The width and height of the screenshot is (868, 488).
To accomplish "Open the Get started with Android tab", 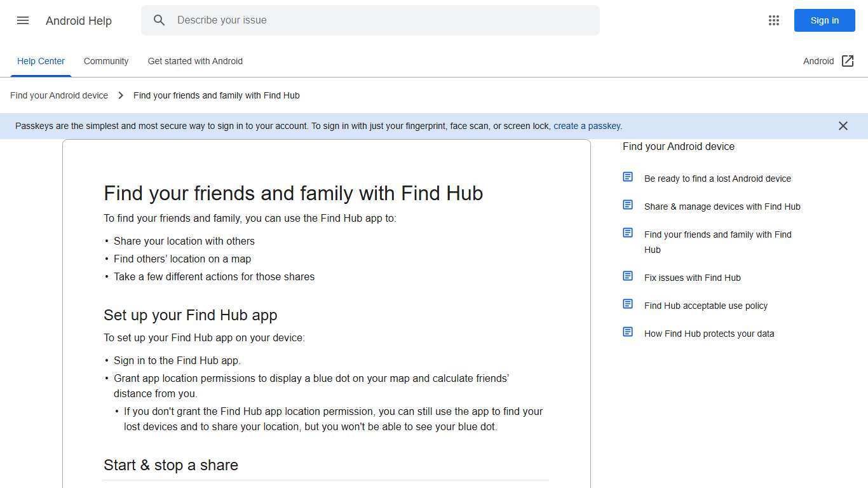I will (x=195, y=61).
